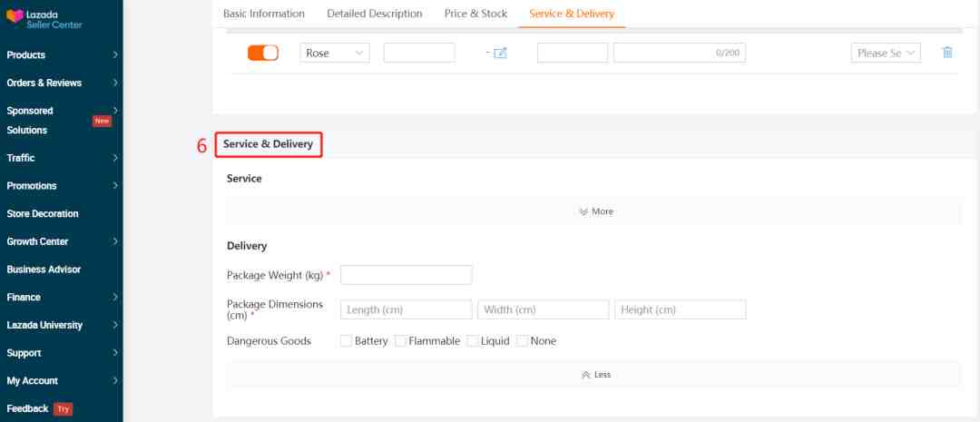
Task: Click the empty field right of the edit icon
Action: pos(573,54)
